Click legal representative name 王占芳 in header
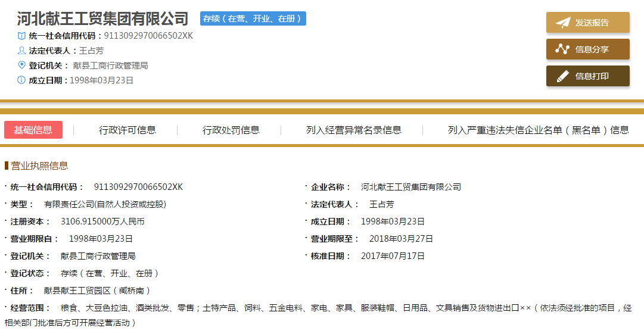 click(x=91, y=51)
